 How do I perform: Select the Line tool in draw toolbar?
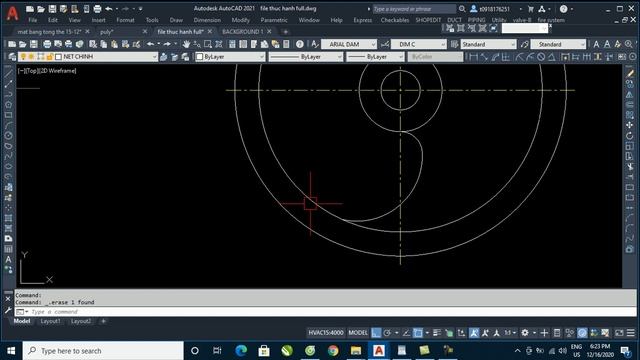(x=8, y=74)
